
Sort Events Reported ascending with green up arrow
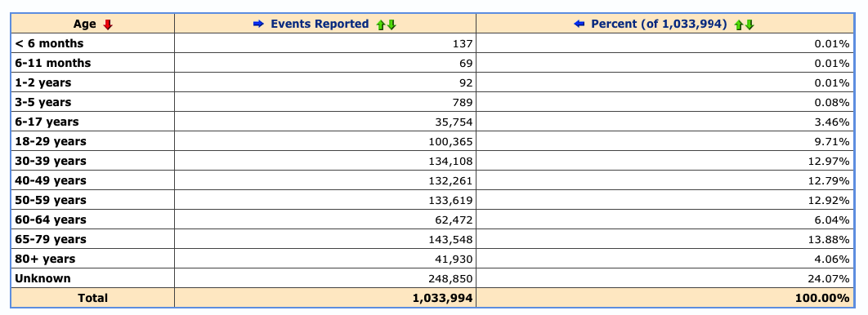381,24
